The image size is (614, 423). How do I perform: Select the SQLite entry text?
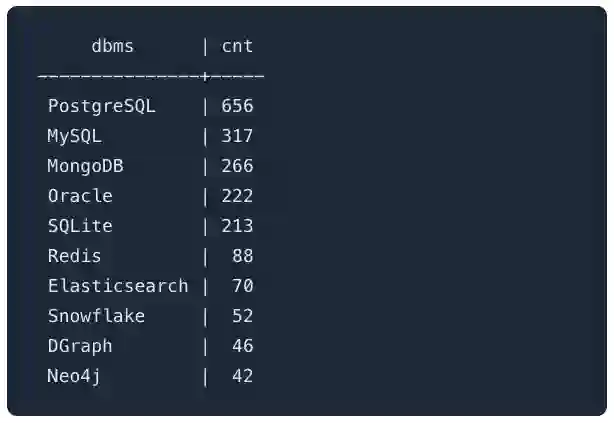(x=80, y=226)
